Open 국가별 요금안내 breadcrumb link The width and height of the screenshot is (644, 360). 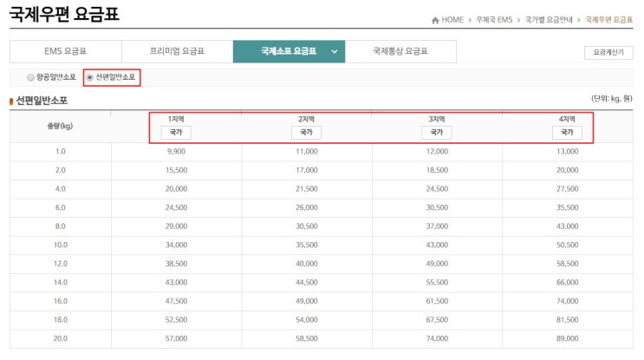(549, 20)
